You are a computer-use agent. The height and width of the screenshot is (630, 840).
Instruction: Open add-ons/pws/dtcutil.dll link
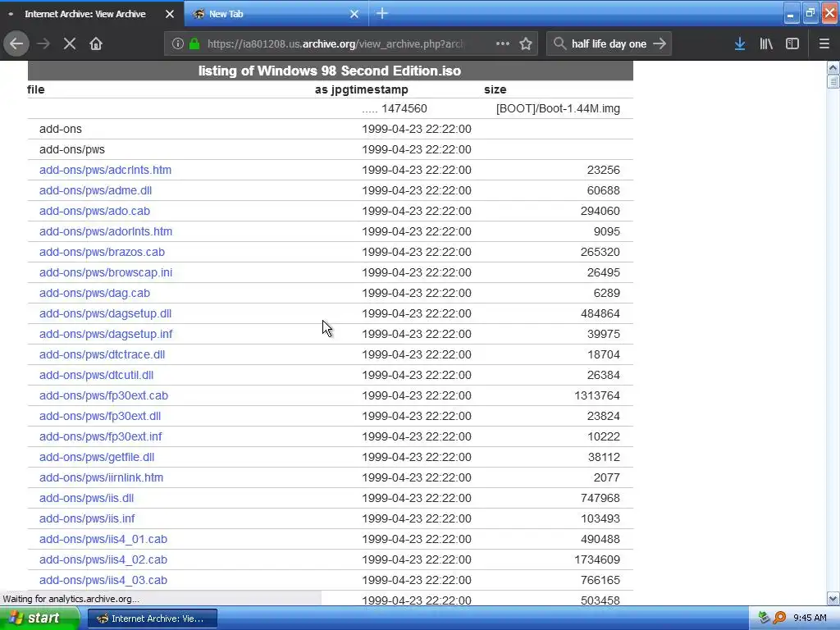(96, 375)
